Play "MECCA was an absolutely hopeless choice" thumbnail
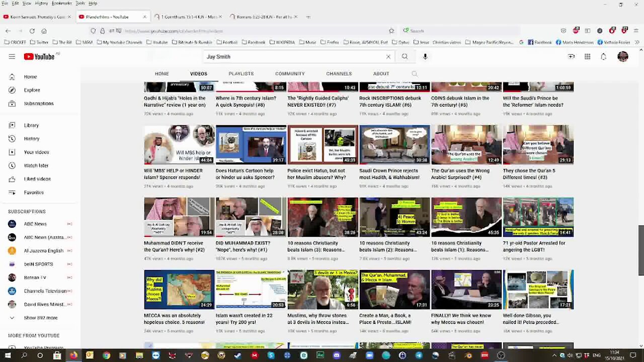The height and width of the screenshot is (362, 644). (x=179, y=289)
